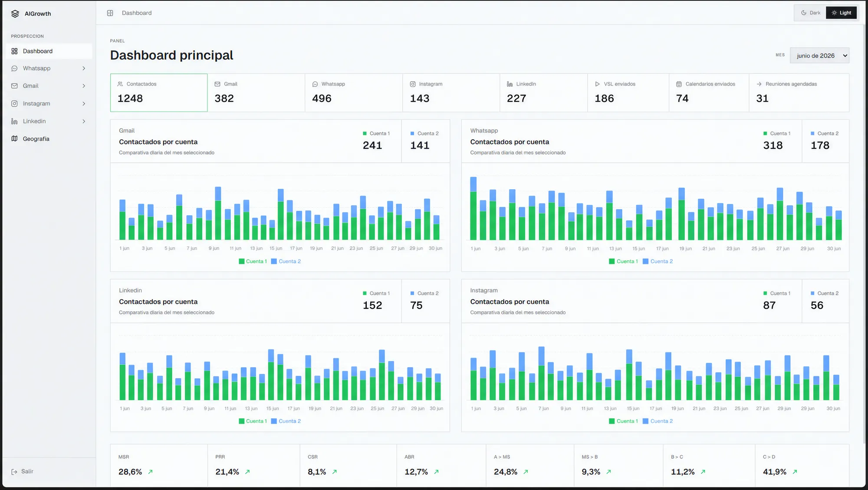
Task: Click the Instagram camera icon in sidebar
Action: (x=14, y=104)
